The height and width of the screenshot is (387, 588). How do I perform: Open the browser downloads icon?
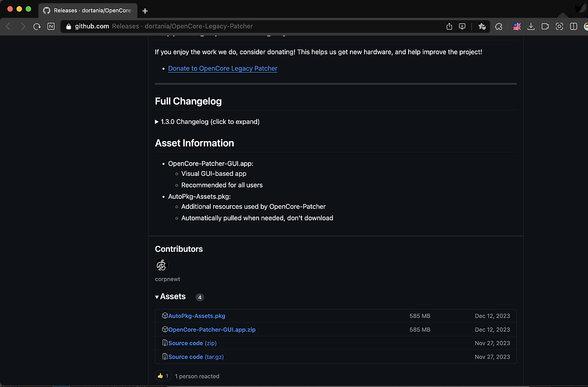click(531, 26)
